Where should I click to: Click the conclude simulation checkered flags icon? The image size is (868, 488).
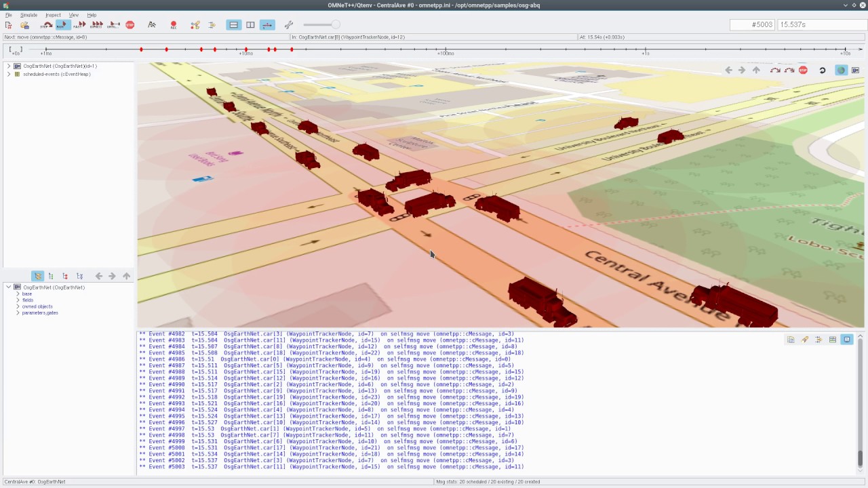[x=152, y=25]
